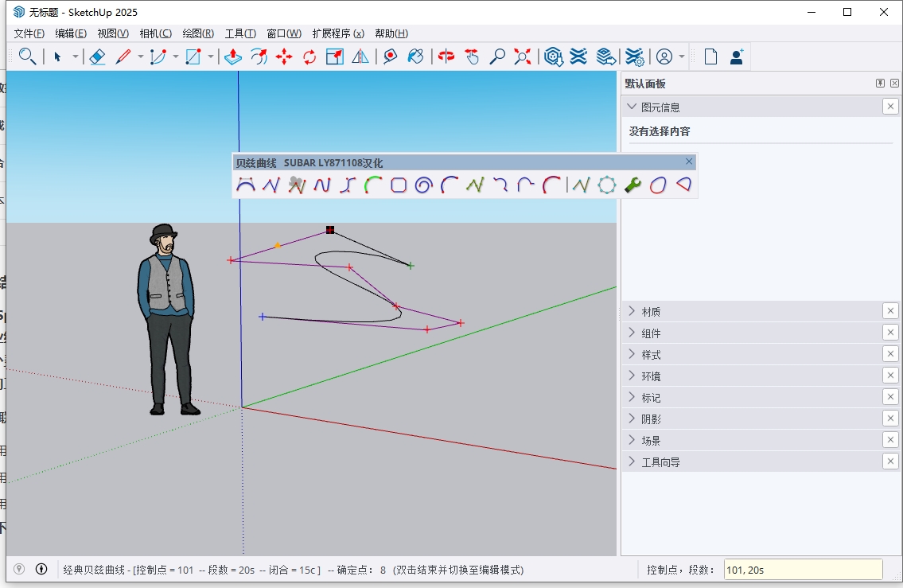Viewport: 903px width, 588px height.
Task: Open the 编辑(E) menu
Action: (x=71, y=33)
